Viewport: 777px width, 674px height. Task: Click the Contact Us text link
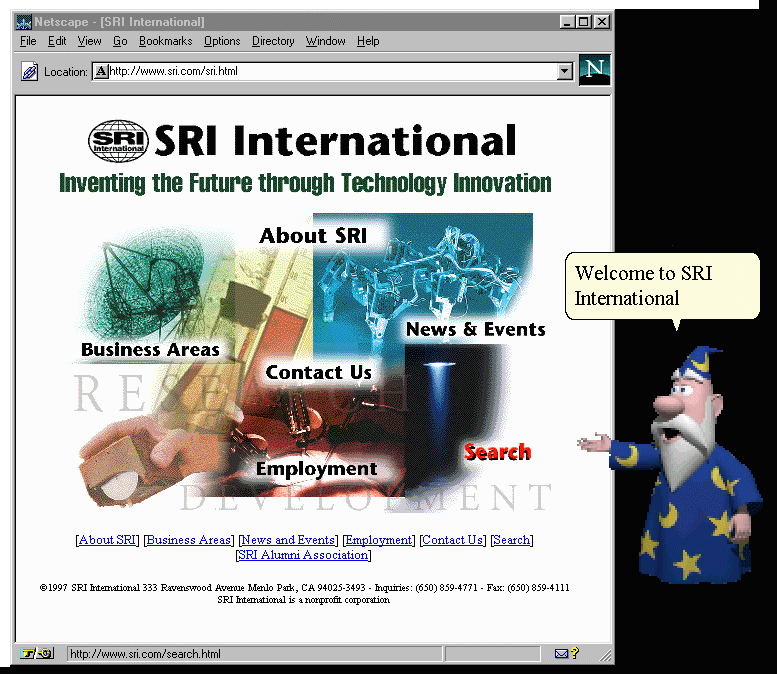click(x=452, y=540)
